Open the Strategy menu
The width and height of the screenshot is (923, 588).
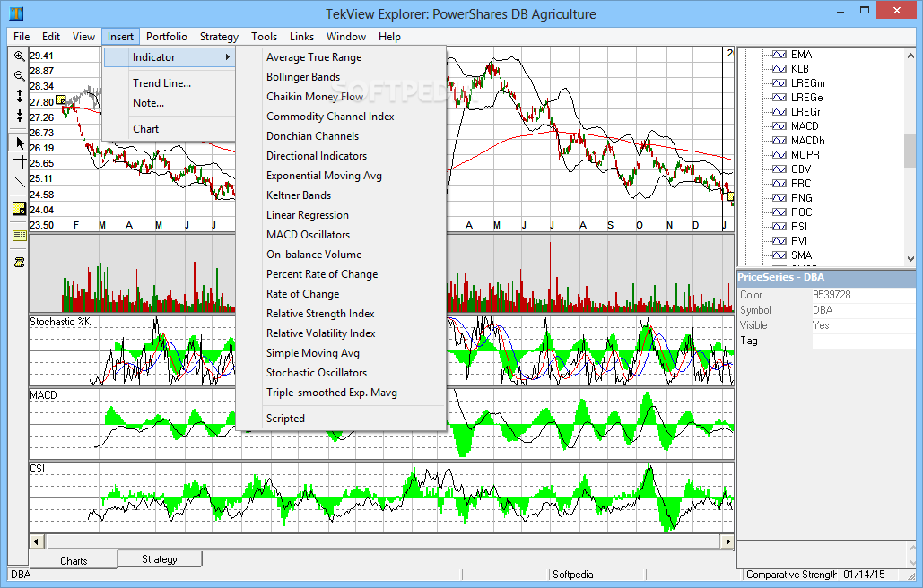tap(219, 37)
